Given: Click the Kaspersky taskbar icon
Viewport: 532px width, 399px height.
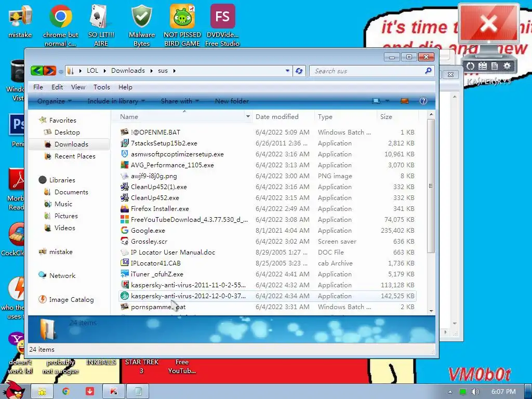Looking at the screenshot, I should tap(114, 392).
